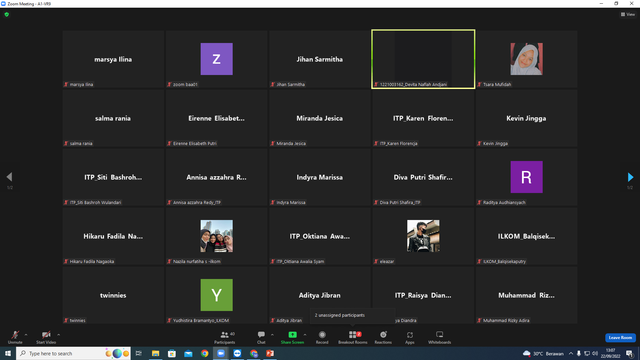The width and height of the screenshot is (640, 360).
Task: Click the ILKOM_Balqisek... participant name
Action: [x=526, y=236]
